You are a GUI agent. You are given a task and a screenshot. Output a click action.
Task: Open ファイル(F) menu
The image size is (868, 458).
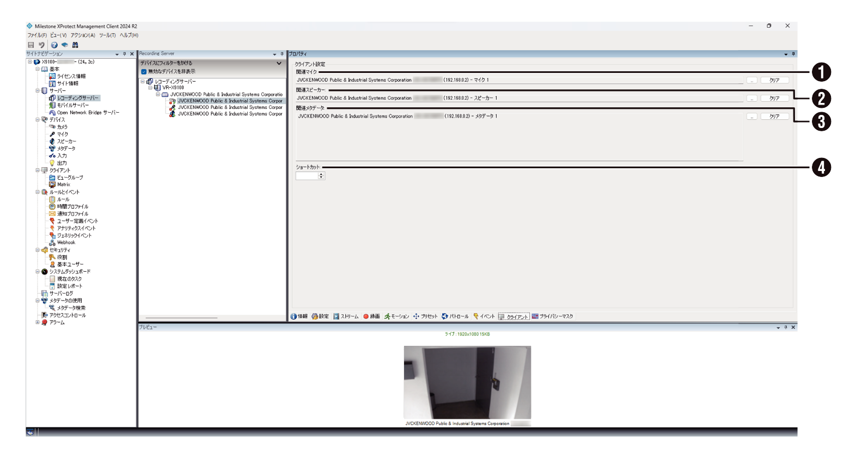37,35
